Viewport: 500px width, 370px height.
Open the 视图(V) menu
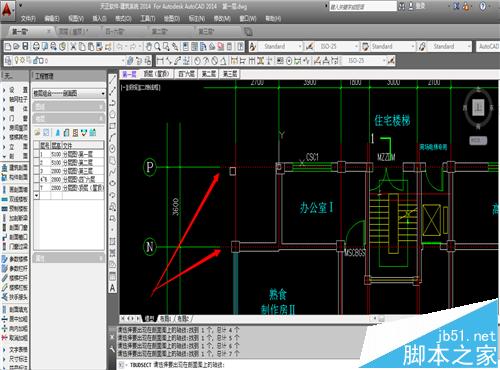76,19
